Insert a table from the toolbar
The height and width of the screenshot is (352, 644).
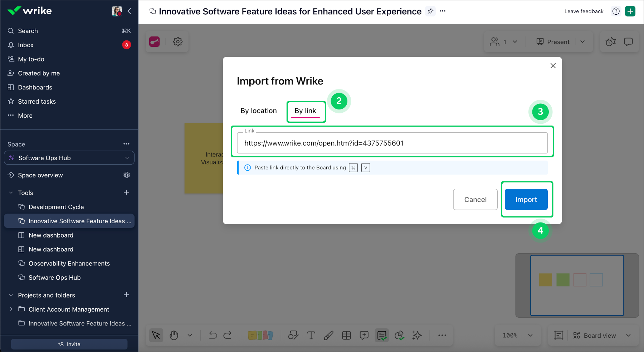[x=346, y=336]
